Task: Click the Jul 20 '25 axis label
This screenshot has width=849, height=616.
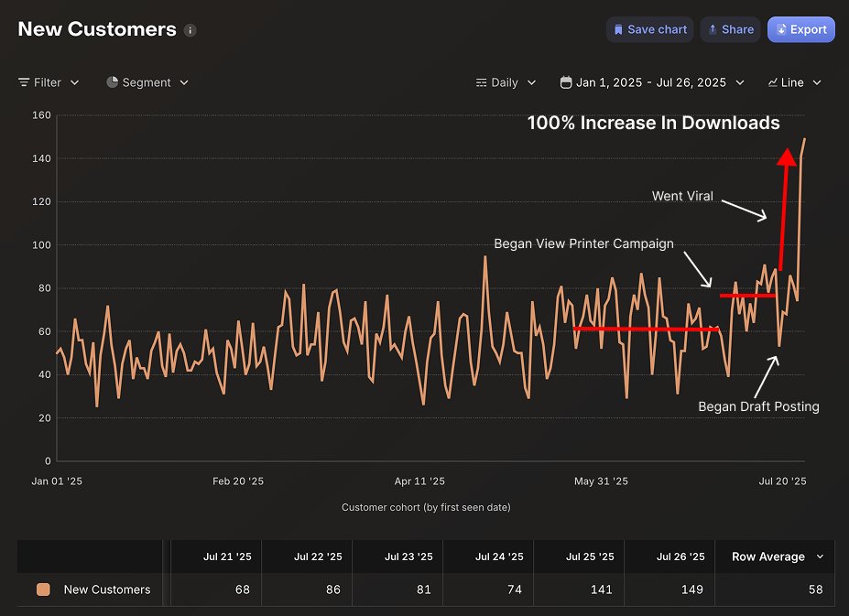Action: (782, 481)
